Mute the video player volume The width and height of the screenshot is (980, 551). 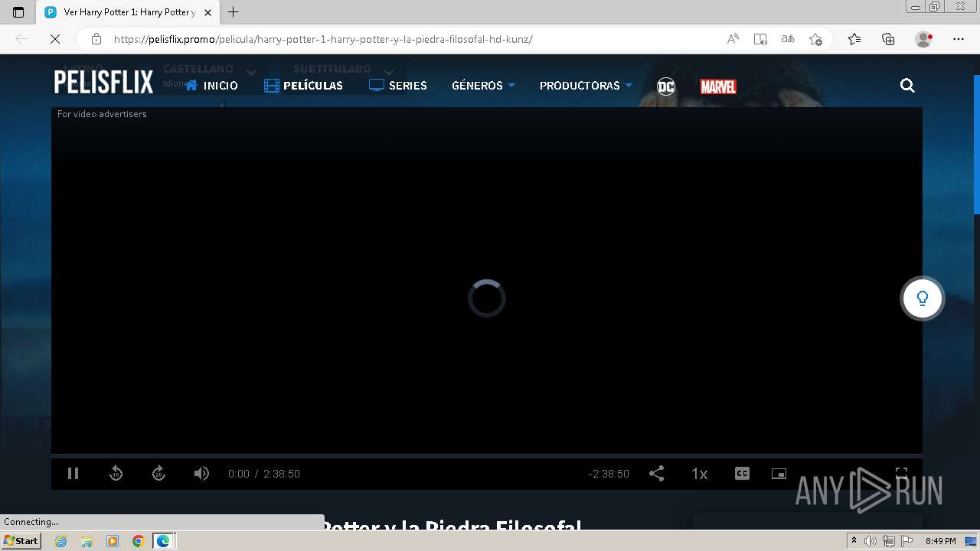[201, 474]
